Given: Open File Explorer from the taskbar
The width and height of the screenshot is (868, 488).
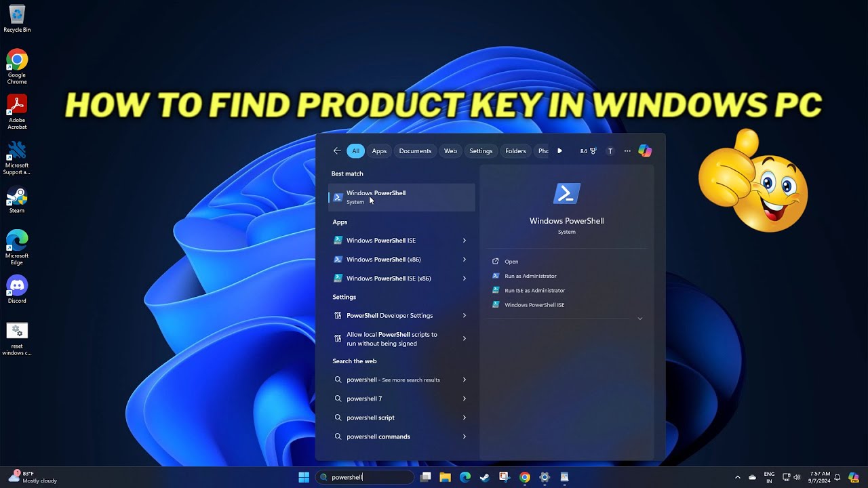Looking at the screenshot, I should tap(446, 477).
